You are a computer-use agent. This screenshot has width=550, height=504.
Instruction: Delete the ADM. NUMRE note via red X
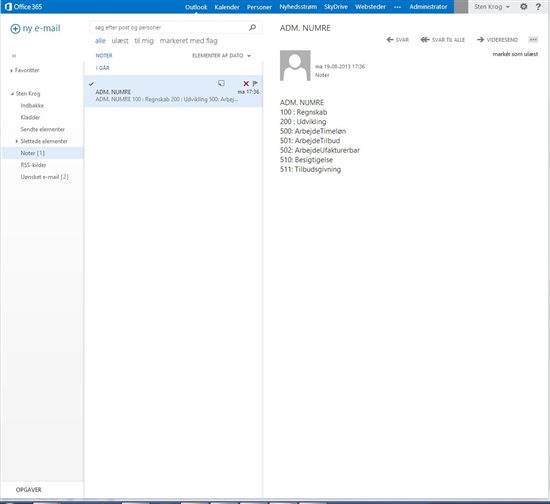(246, 83)
